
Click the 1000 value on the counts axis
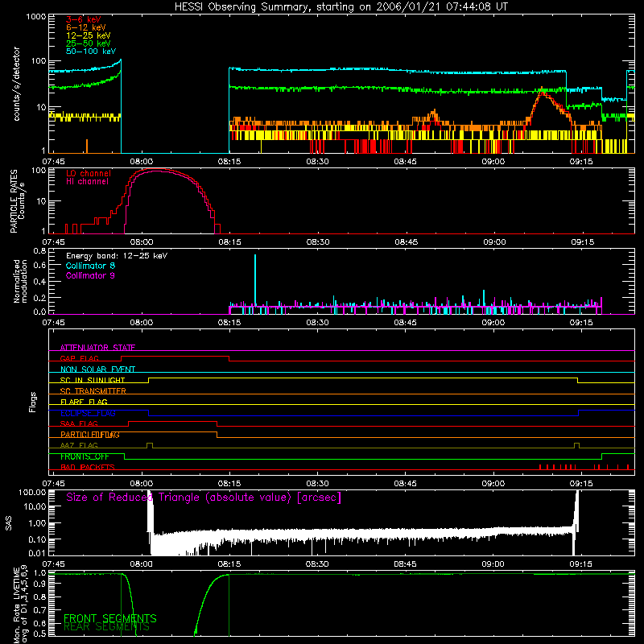(36, 17)
